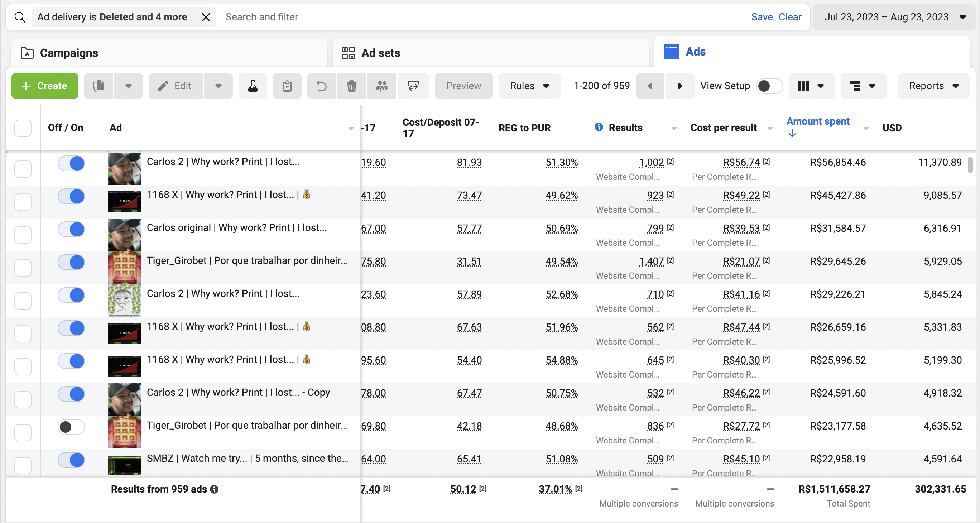Image resolution: width=980 pixels, height=523 pixels.
Task: Click the trash delete icon
Action: [x=351, y=86]
